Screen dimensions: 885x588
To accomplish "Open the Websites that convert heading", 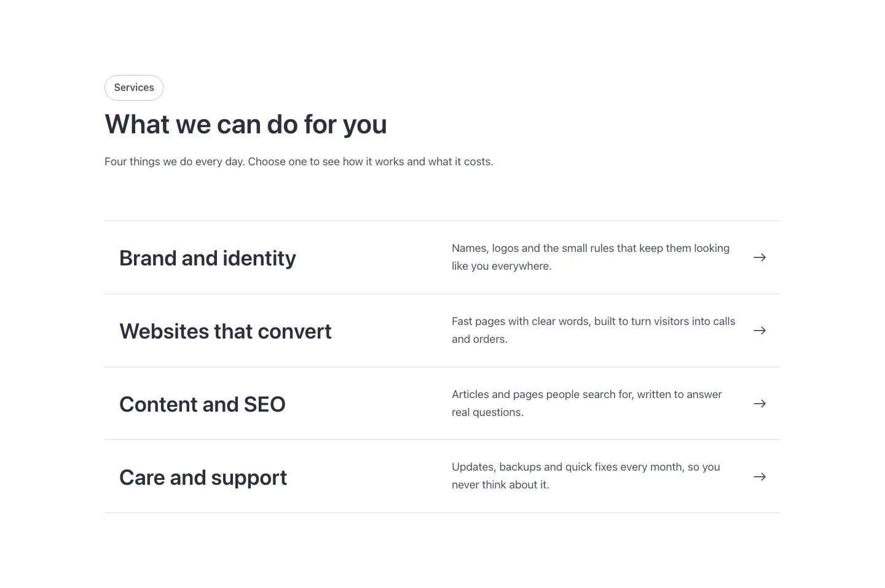I will (225, 331).
